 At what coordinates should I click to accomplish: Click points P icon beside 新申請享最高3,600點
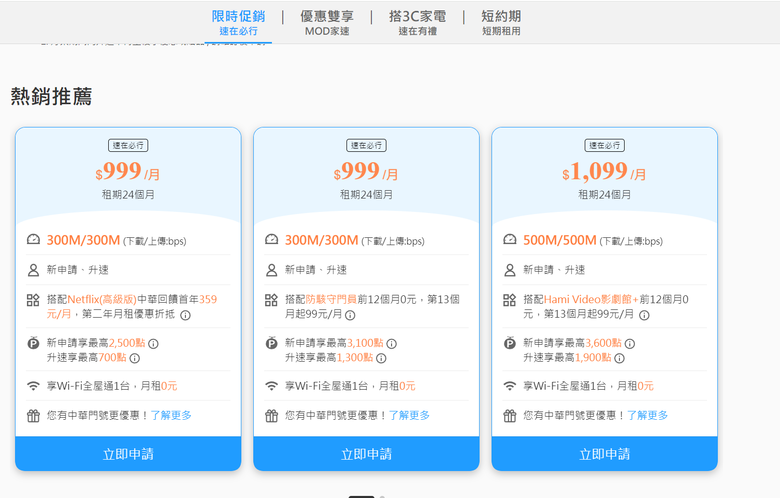click(x=510, y=343)
